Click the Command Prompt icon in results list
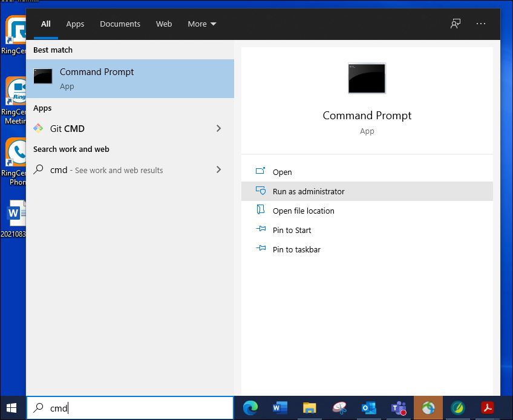Screen dimensions: 513x420 click(43, 76)
